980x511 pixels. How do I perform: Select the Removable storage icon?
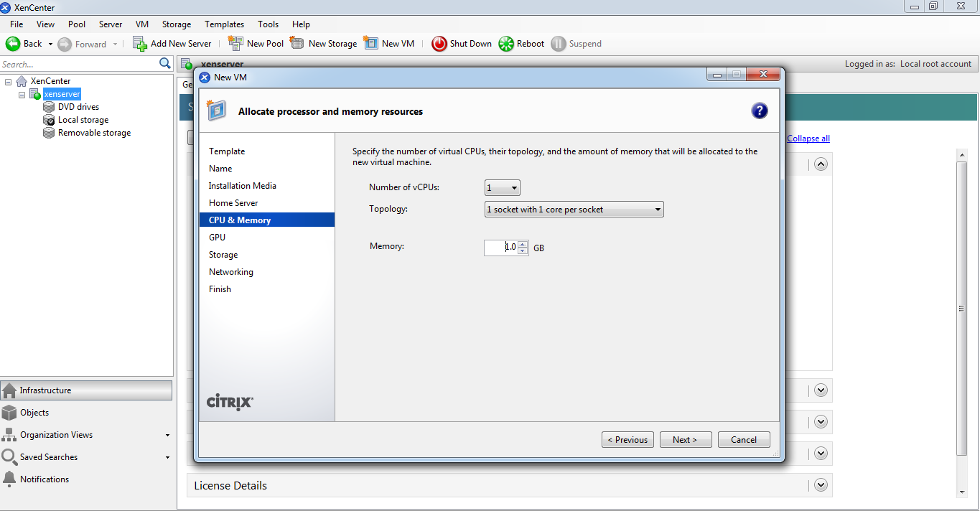(x=49, y=133)
